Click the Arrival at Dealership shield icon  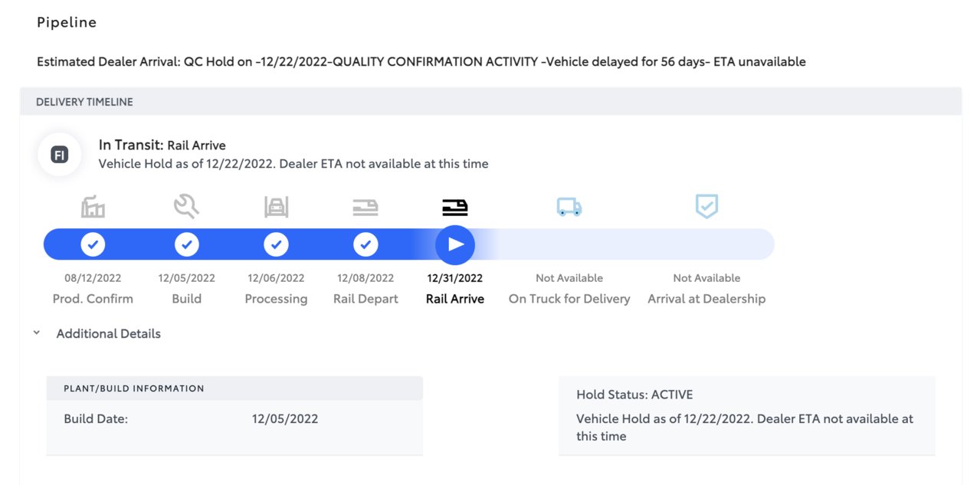tap(706, 206)
